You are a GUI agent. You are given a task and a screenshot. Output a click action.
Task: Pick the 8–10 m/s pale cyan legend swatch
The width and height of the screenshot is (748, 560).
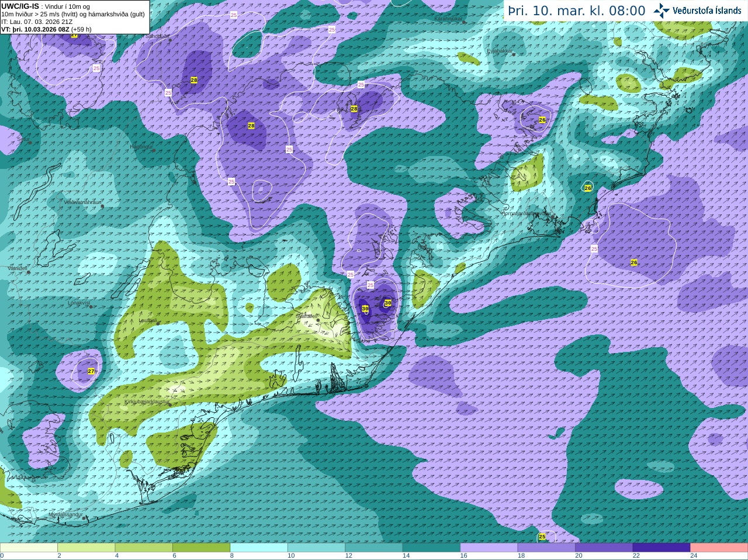[259, 548]
